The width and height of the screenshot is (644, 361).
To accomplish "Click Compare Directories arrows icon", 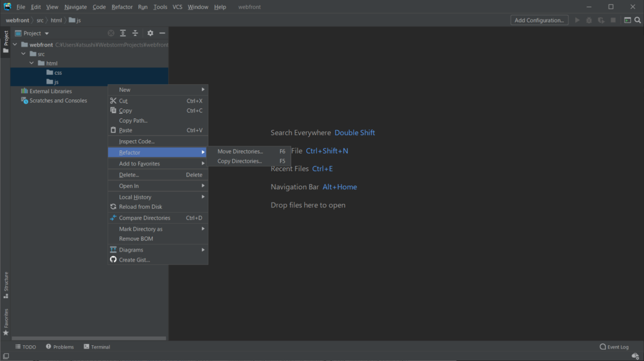I will pos(113,218).
